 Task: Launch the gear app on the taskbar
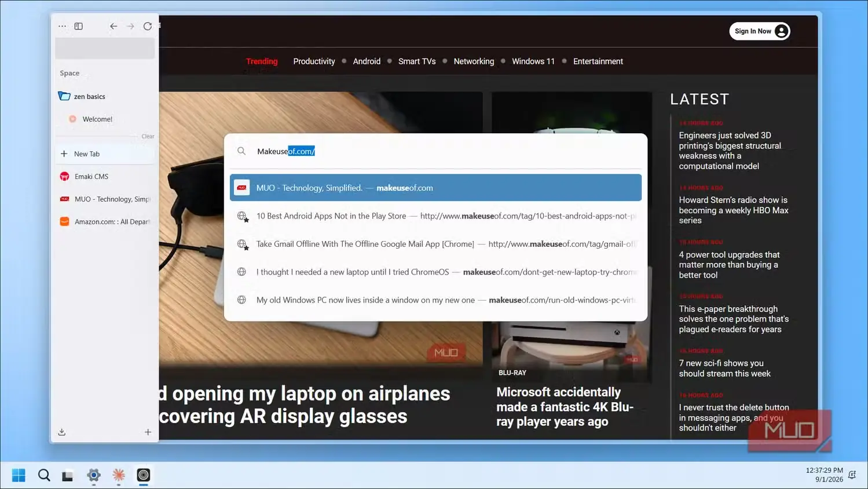pos(94,475)
